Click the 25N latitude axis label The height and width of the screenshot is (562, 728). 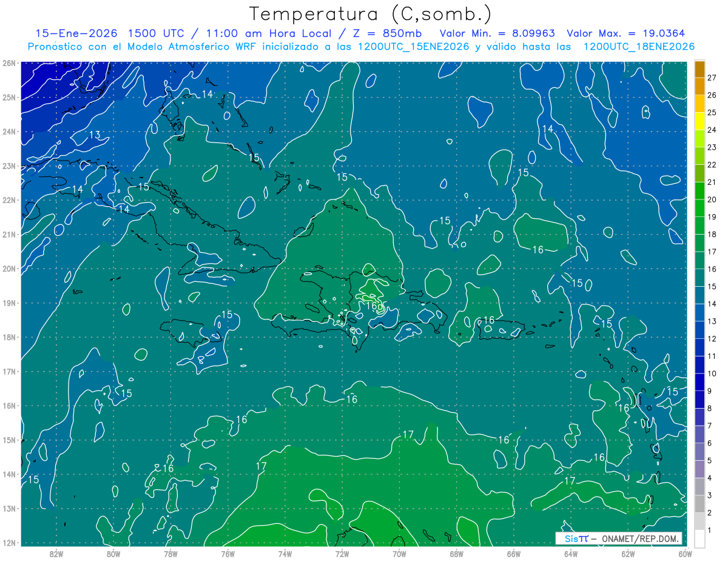8,98
